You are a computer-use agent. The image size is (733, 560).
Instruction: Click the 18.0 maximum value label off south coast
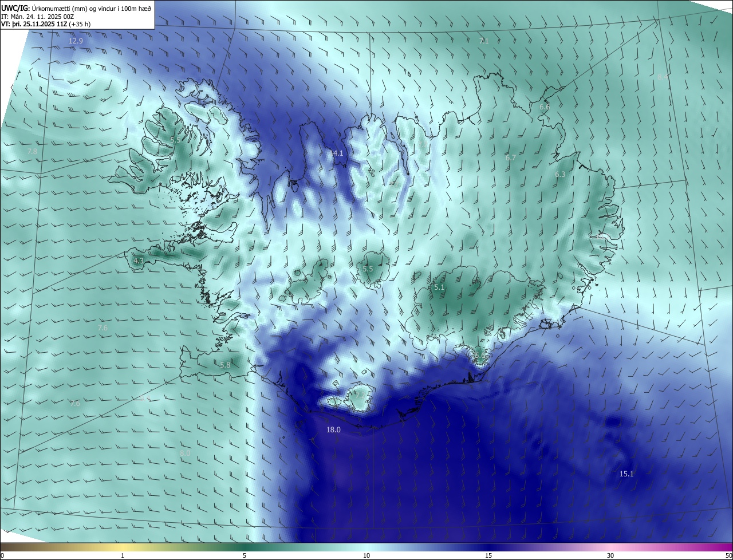[x=333, y=429]
